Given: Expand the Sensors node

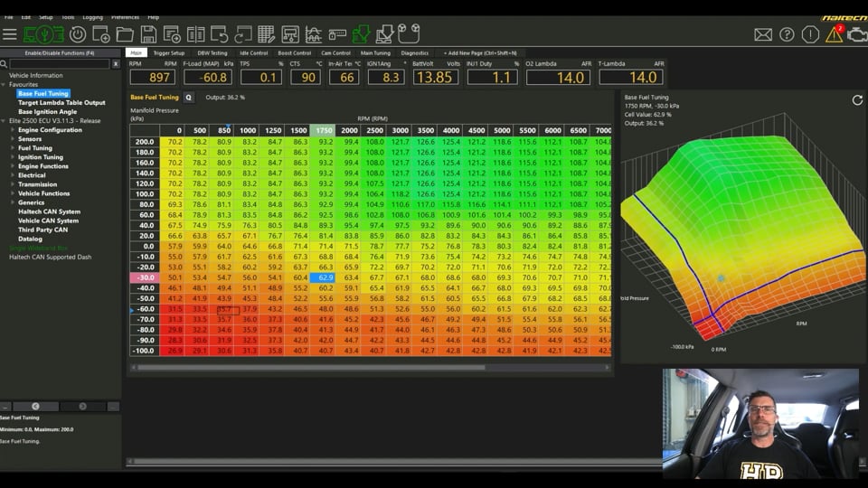Looking at the screenshot, I should click(x=13, y=139).
